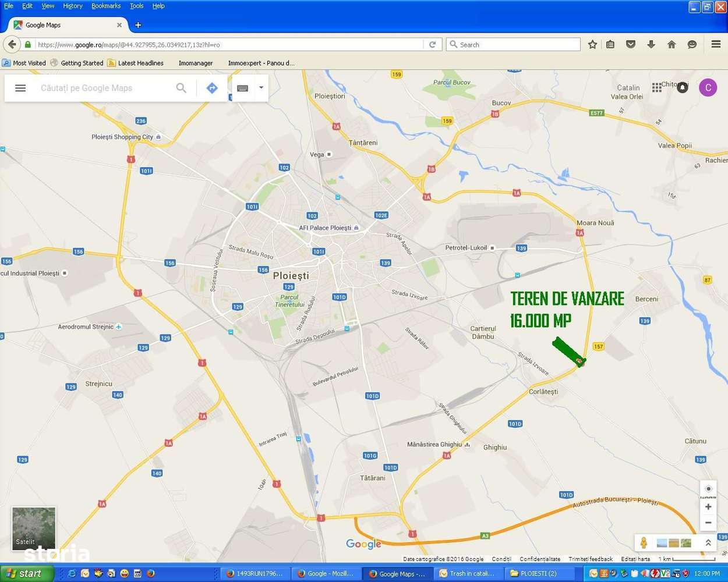
Task: Open the History menu
Action: (x=73, y=6)
